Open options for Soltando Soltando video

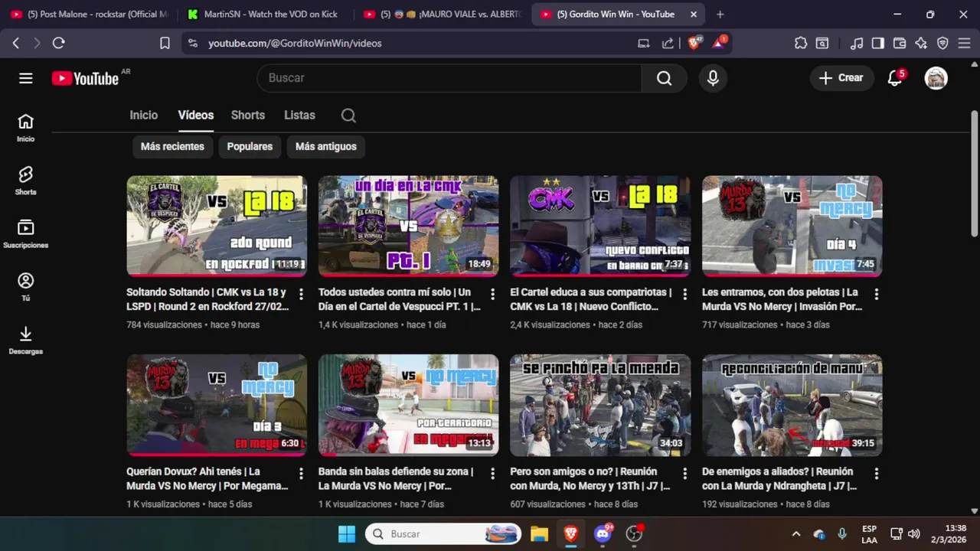coord(301,294)
